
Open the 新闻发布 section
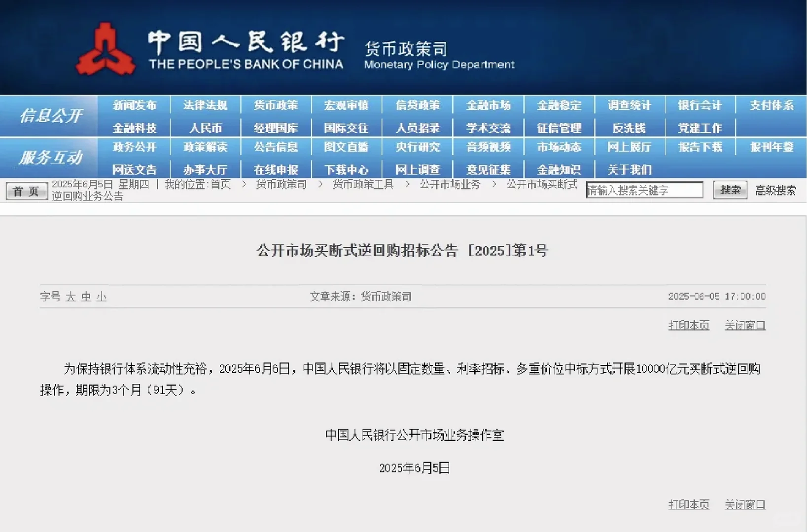(135, 105)
